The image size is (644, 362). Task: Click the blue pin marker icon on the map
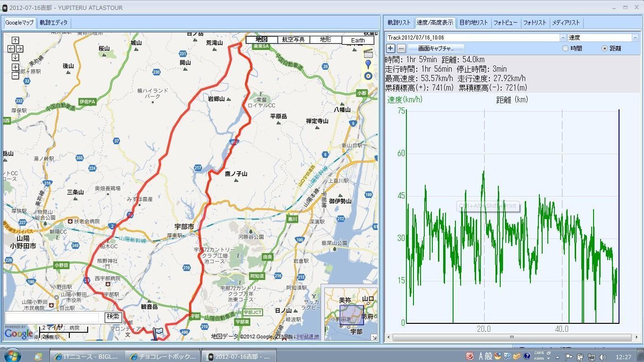[368, 65]
